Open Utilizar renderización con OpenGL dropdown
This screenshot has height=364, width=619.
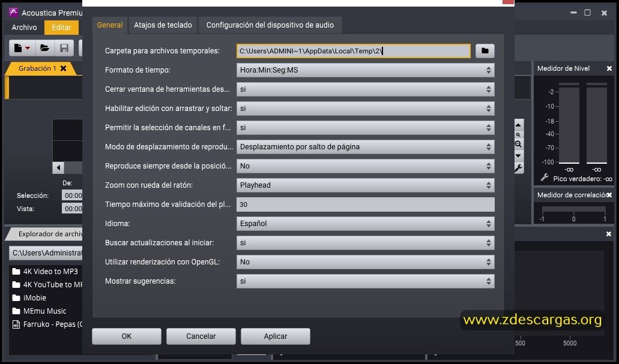(365, 262)
